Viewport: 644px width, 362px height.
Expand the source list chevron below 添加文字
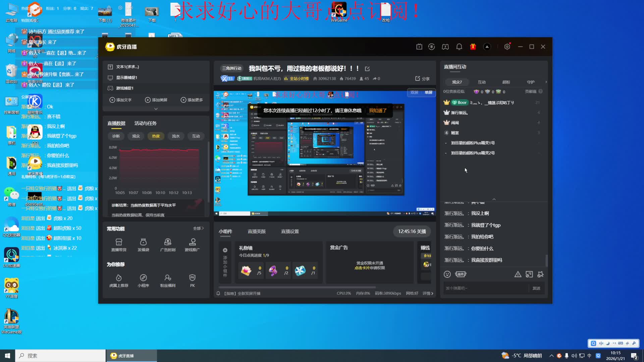coord(156,109)
